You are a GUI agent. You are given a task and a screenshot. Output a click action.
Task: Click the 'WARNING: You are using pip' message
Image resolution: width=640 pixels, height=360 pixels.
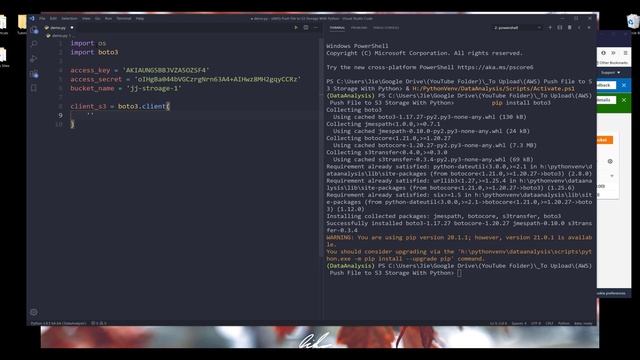(x=459, y=241)
